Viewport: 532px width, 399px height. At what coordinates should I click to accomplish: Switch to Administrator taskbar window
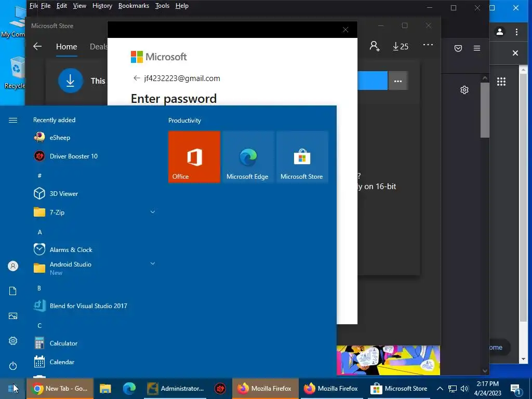175,389
